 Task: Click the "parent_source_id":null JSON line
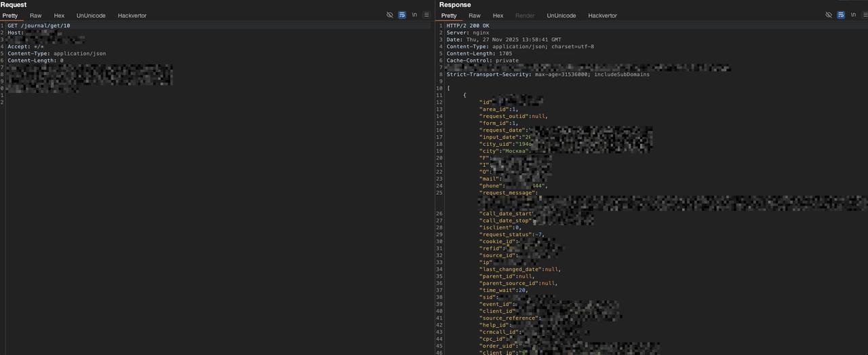point(519,283)
